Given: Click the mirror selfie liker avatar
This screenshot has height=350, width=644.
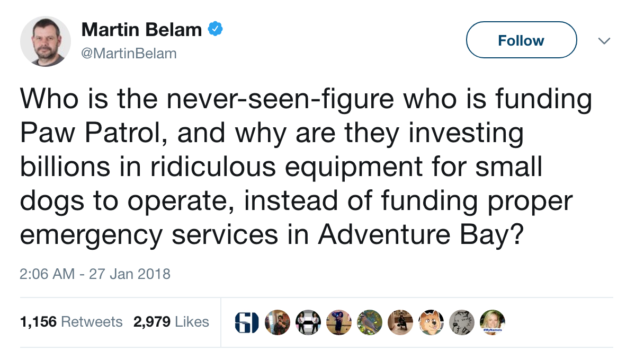Looking at the screenshot, I should point(400,322).
